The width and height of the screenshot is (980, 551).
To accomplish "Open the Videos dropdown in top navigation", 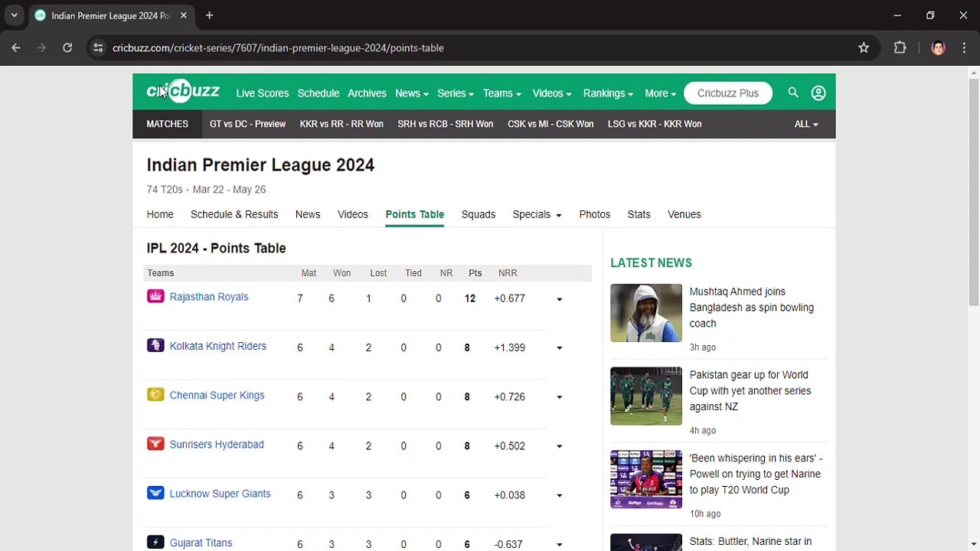I will [551, 93].
